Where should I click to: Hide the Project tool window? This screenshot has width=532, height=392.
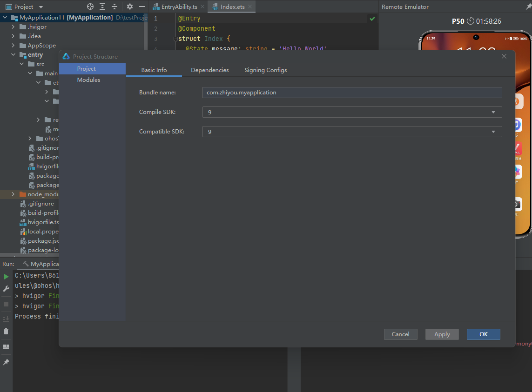tap(142, 7)
